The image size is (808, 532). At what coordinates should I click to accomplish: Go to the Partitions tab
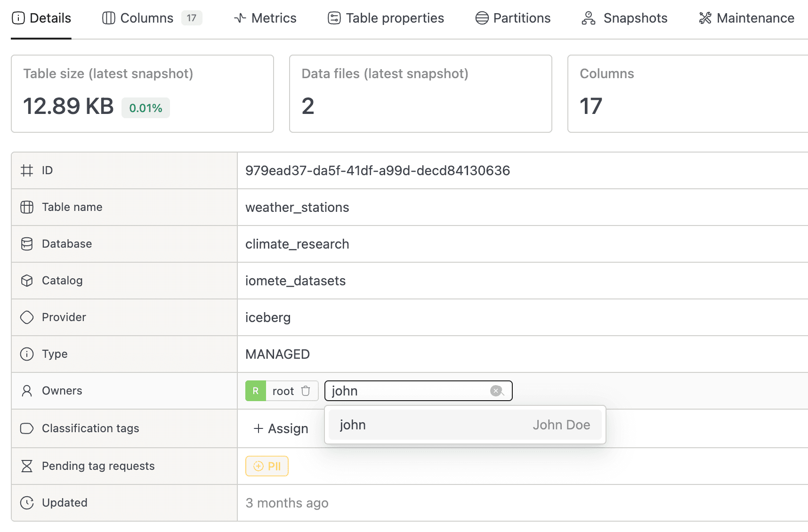coord(513,18)
